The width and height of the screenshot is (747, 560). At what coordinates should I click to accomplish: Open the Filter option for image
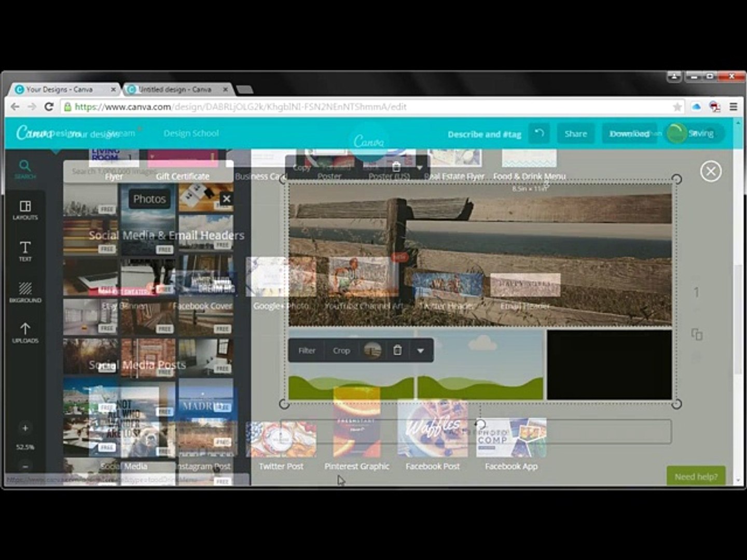[x=307, y=351]
